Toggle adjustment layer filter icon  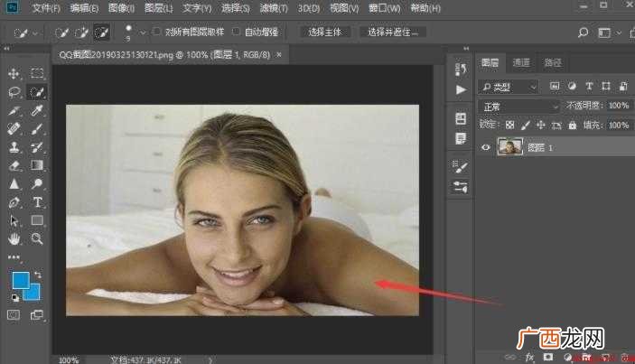(x=572, y=86)
